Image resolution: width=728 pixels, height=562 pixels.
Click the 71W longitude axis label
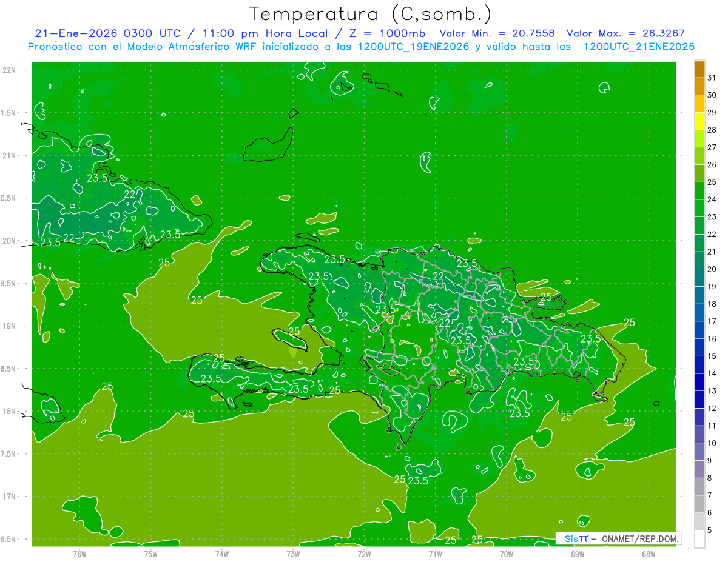435,554
